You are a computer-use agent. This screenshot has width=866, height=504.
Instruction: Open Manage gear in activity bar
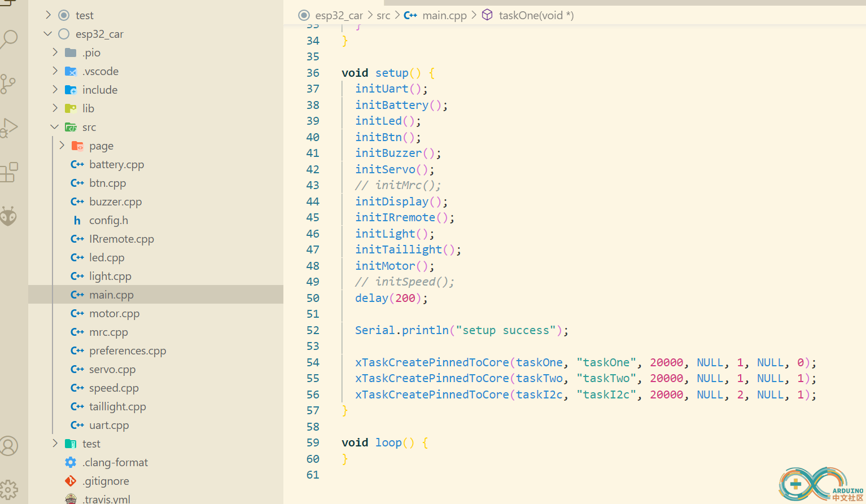point(8,490)
